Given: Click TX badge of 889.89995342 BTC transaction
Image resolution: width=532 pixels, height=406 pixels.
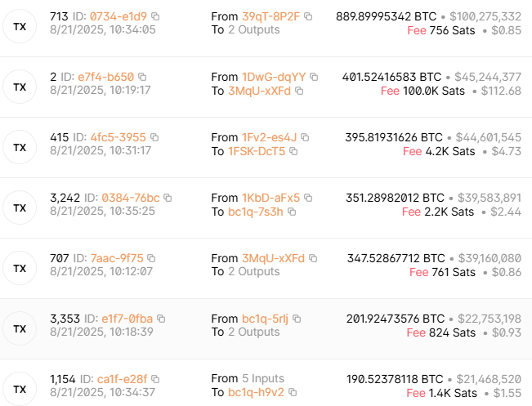Looking at the screenshot, I should [x=20, y=26].
